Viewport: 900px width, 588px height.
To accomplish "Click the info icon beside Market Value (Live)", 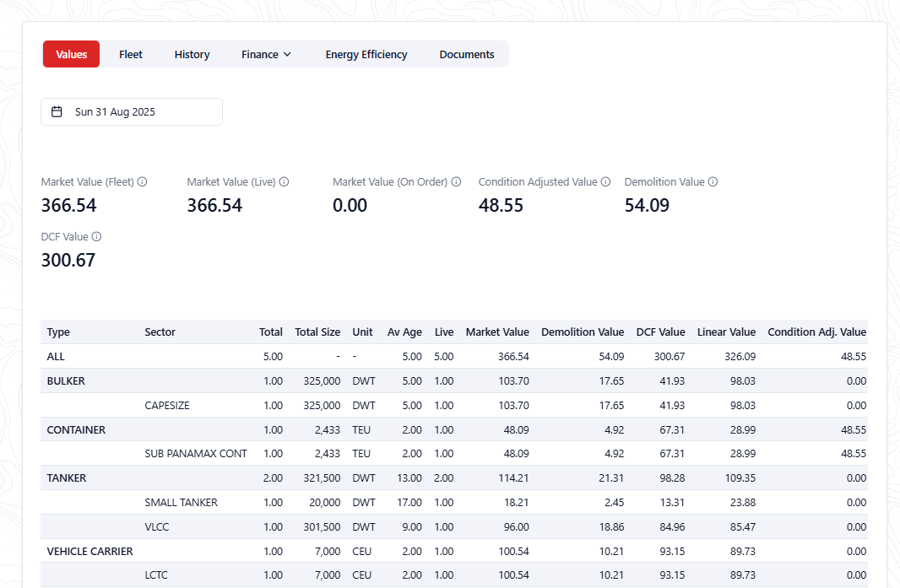I will [285, 182].
